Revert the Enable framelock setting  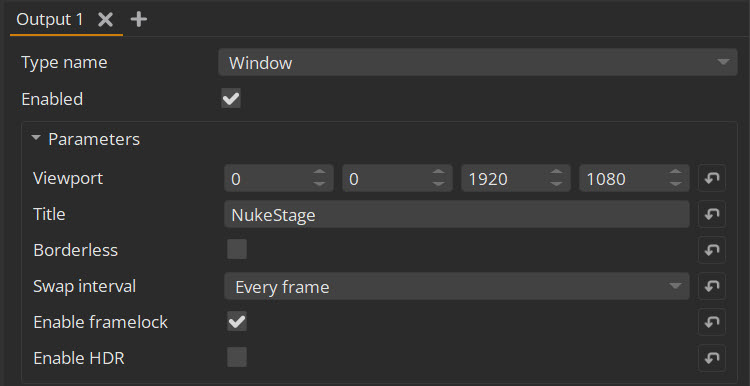[x=712, y=322]
